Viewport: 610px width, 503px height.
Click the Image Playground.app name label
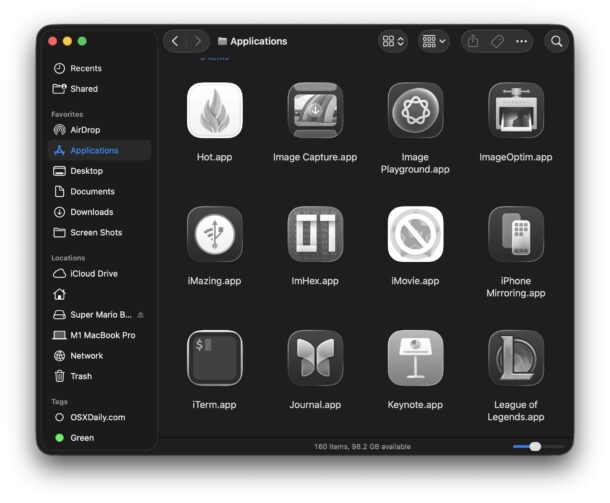[415, 163]
